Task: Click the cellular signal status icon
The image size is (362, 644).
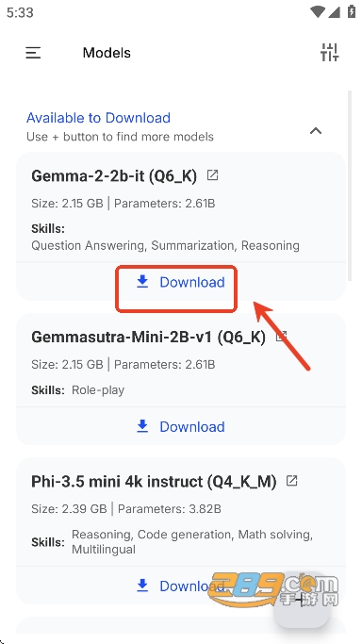Action: [335, 12]
